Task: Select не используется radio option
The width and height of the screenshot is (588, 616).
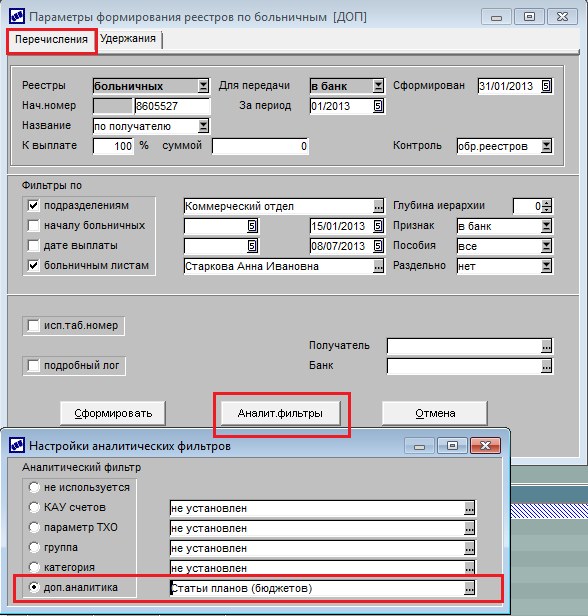Action: coord(34,488)
